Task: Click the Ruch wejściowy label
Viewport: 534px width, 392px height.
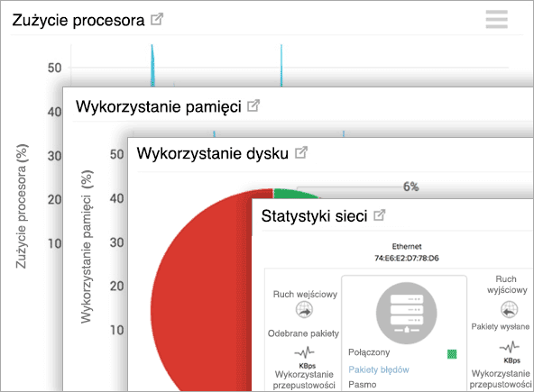Action: (x=305, y=294)
